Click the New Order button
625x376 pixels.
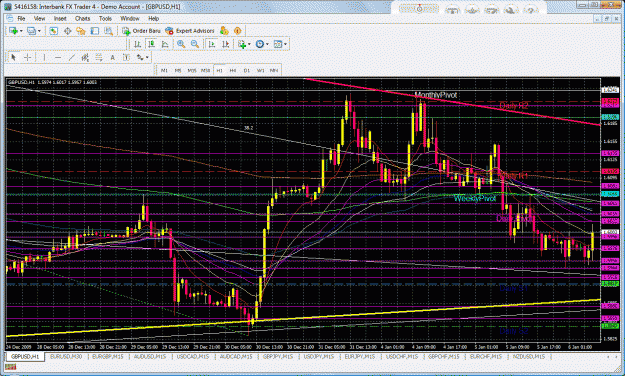[141, 31]
